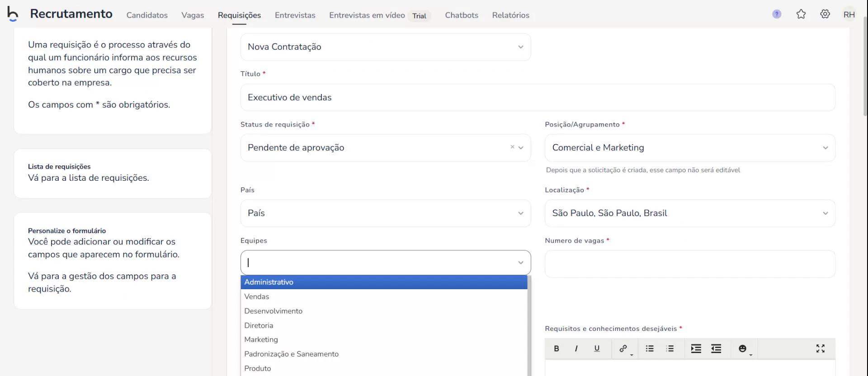Decrease indent in the editor

click(716, 348)
